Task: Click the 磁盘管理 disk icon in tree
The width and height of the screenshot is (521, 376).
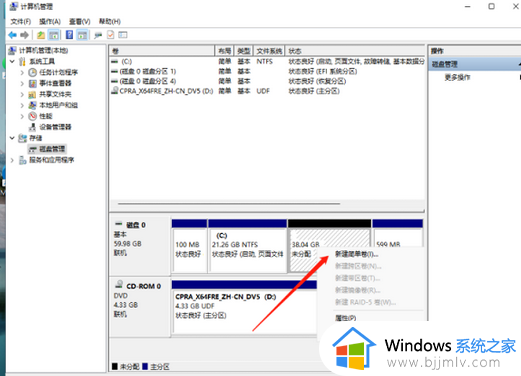Action: pos(32,149)
